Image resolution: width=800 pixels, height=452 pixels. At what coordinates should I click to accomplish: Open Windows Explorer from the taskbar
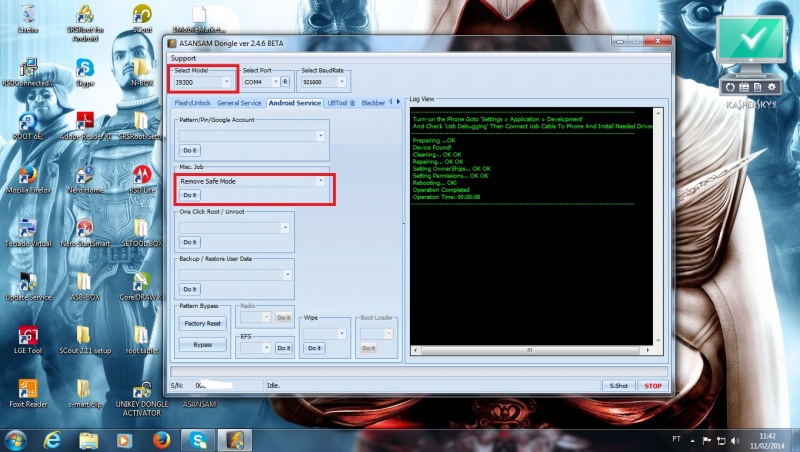coord(89,440)
